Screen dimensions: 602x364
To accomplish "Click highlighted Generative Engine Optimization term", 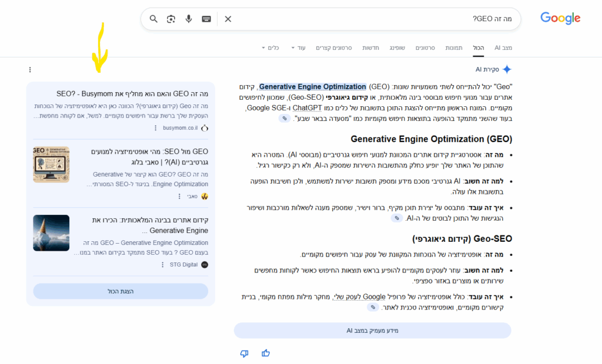I will click(313, 87).
